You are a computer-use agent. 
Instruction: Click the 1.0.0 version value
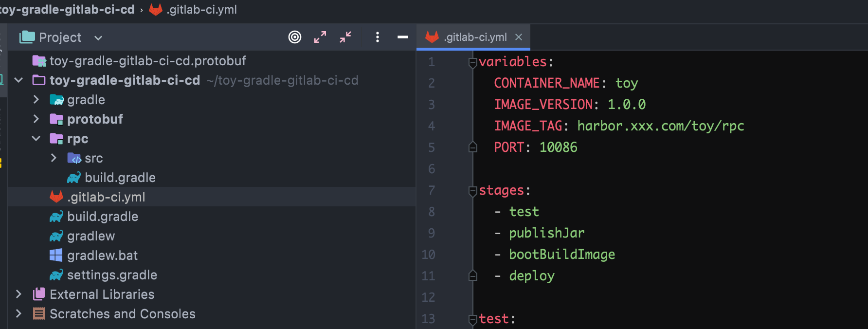click(x=626, y=105)
